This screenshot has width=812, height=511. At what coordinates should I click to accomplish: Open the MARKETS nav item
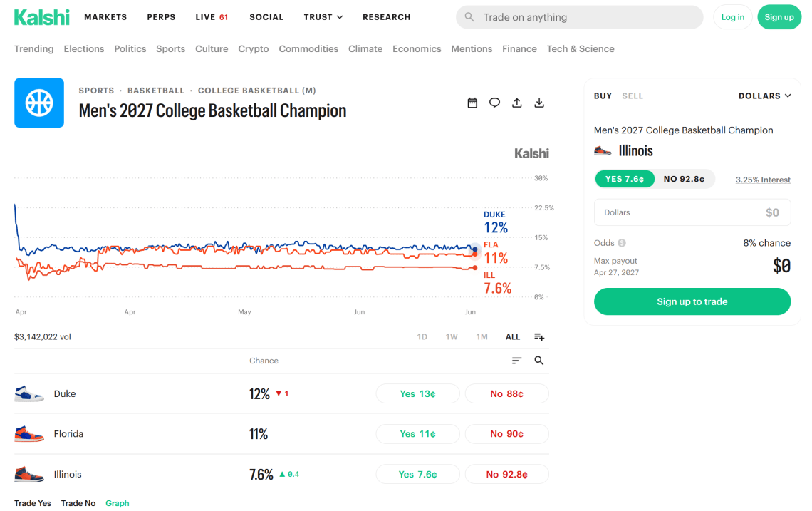click(105, 17)
